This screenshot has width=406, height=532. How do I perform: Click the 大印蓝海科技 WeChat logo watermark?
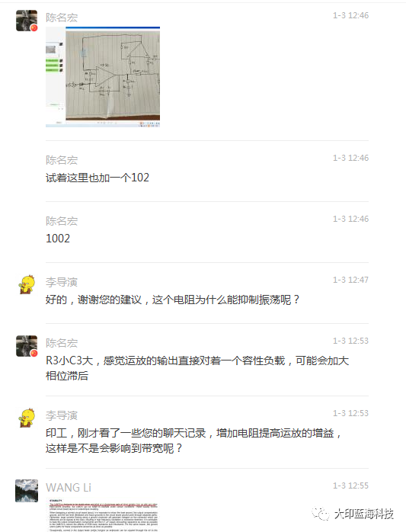pos(320,514)
